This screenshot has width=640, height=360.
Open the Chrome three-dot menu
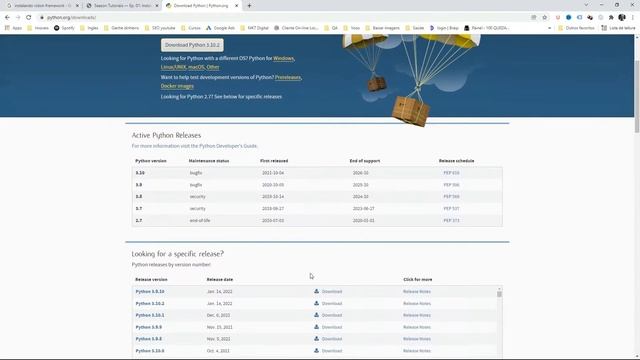[633, 18]
